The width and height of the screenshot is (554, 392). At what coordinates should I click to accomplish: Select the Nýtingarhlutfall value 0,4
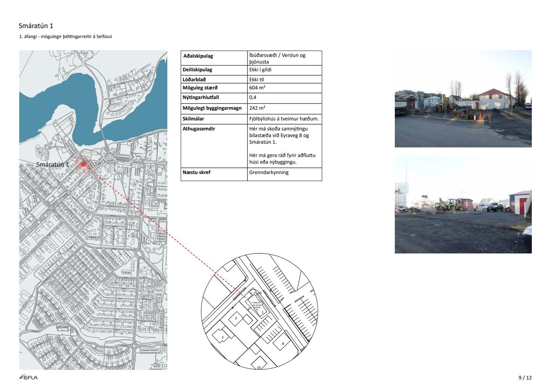(253, 98)
